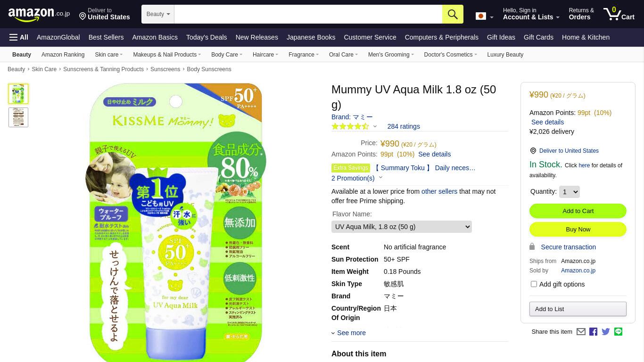Viewport: 644px width, 362px height.
Task: Select the second product thumbnail image
Action: click(x=18, y=117)
